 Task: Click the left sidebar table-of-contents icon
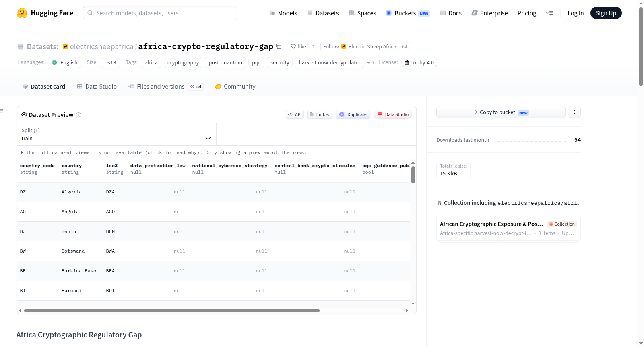coord(2,111)
